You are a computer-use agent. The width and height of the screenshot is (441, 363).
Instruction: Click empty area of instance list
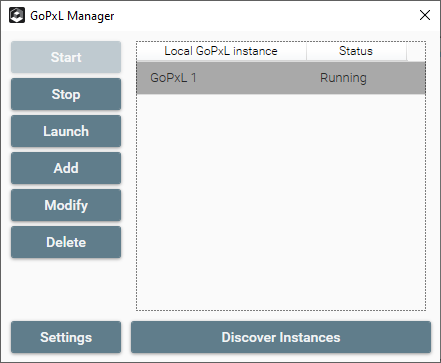coord(281,202)
